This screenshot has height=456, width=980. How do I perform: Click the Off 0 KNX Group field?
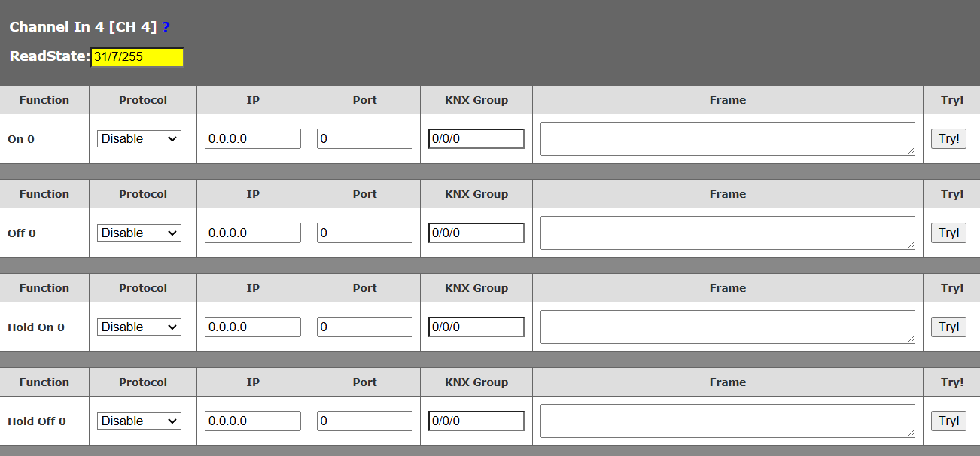[476, 233]
